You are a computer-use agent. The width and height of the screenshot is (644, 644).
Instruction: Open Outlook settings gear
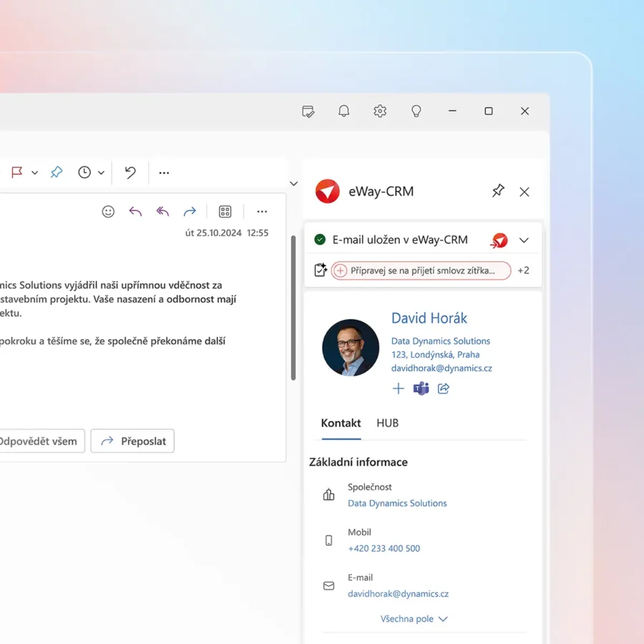[380, 111]
